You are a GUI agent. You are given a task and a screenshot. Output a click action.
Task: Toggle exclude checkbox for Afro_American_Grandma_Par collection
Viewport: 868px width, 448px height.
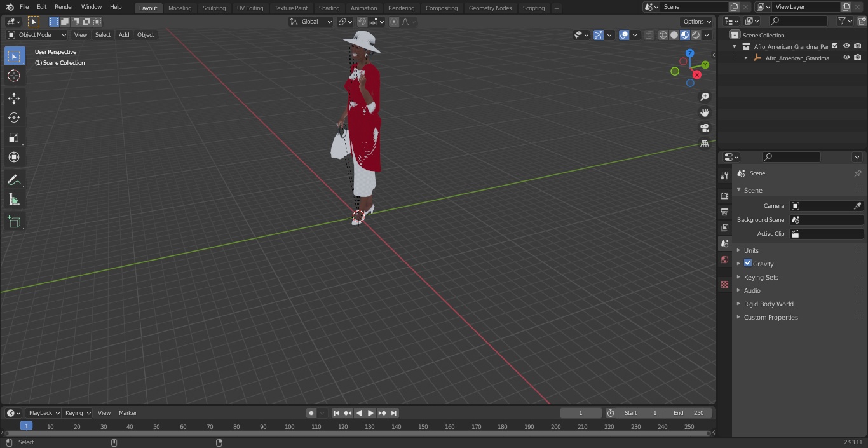(x=835, y=46)
